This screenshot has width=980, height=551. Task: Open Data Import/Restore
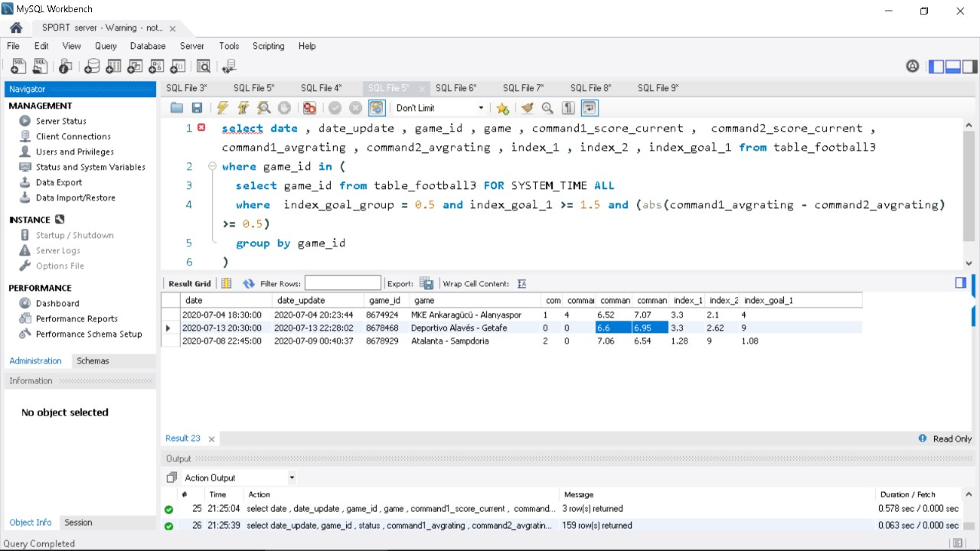click(x=76, y=197)
